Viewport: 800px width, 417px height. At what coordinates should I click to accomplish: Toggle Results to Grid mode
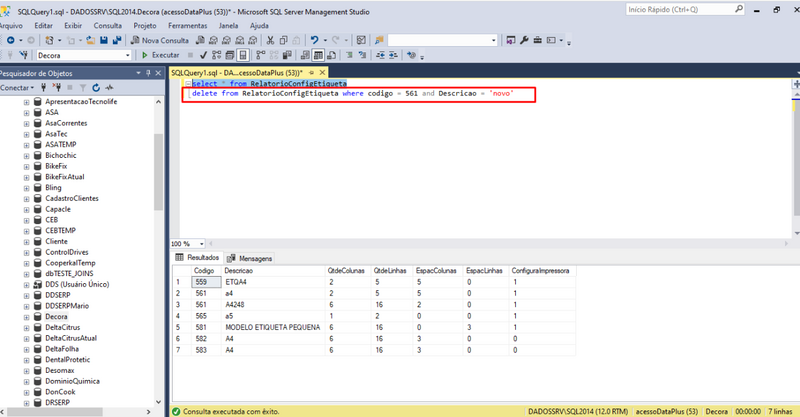click(x=318, y=55)
